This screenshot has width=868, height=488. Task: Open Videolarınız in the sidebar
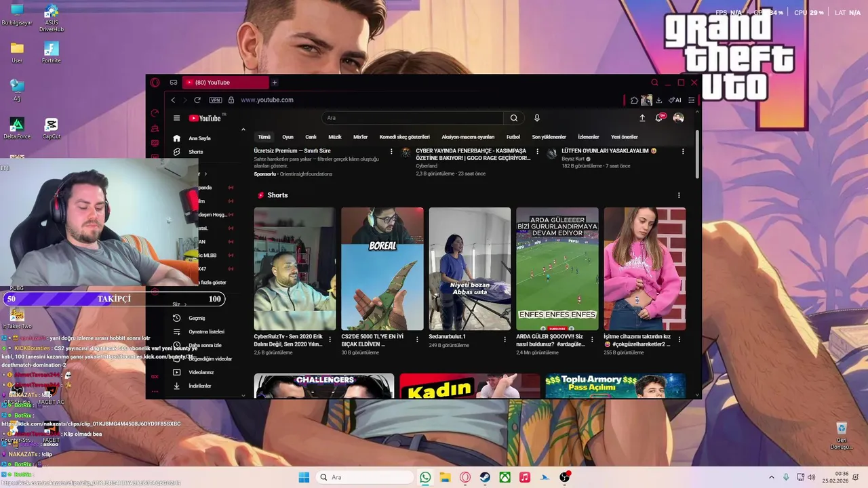click(200, 372)
